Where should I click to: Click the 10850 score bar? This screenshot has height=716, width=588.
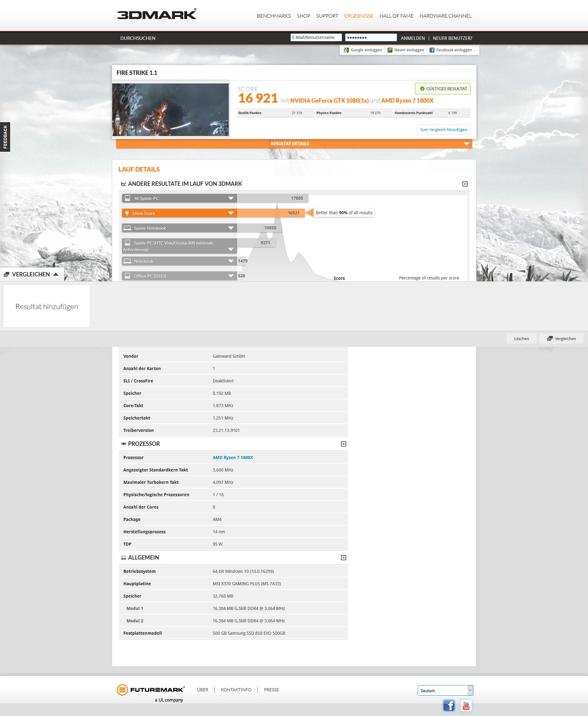click(x=259, y=228)
